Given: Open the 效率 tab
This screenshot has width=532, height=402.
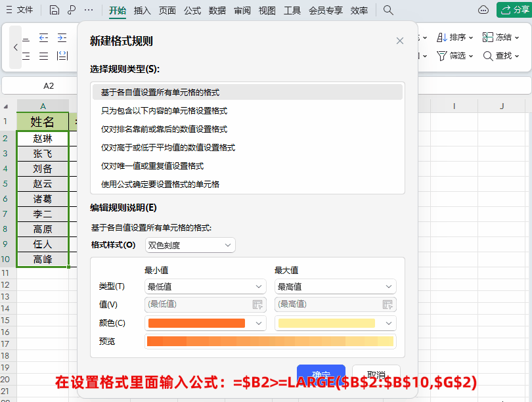Looking at the screenshot, I should click(359, 11).
